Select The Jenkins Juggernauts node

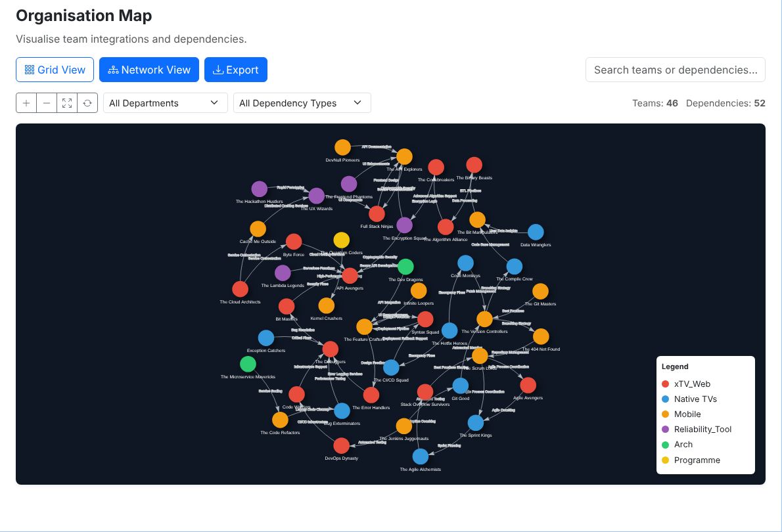click(404, 426)
